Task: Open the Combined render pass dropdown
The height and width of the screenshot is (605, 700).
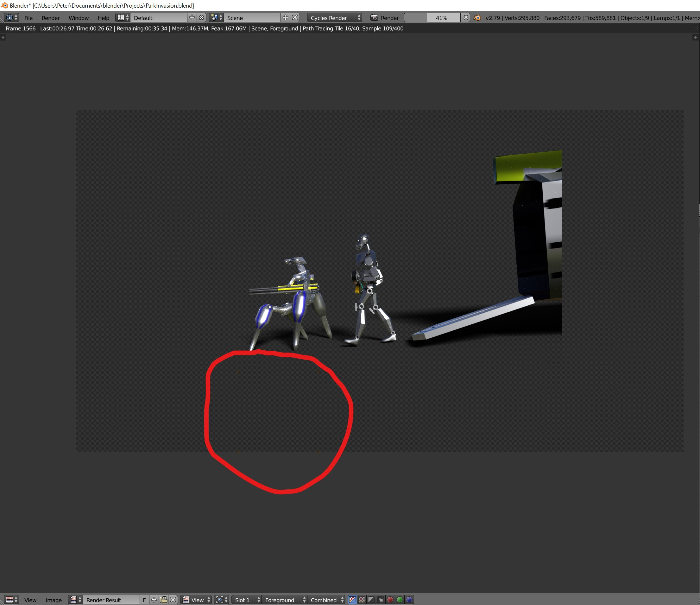Action: pos(326,600)
